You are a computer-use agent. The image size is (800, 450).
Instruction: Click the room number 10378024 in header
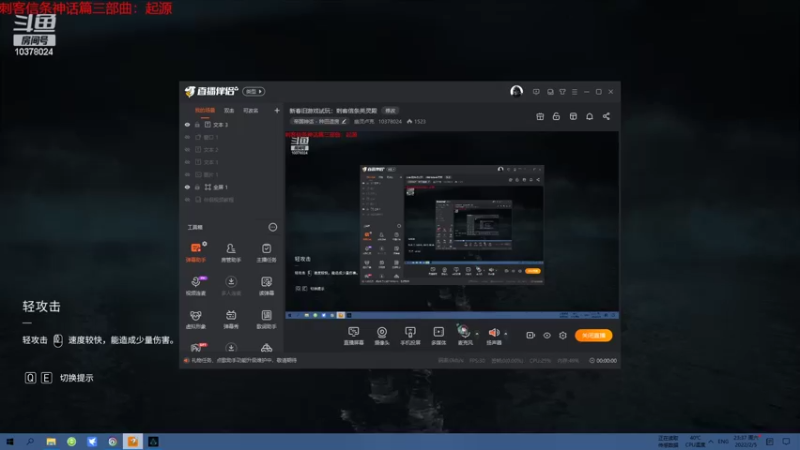tap(390, 121)
